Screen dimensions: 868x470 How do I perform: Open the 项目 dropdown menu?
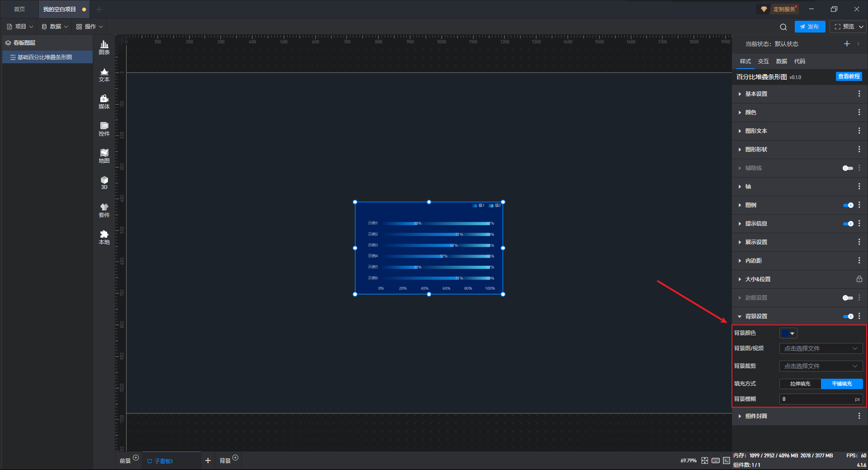coord(20,27)
